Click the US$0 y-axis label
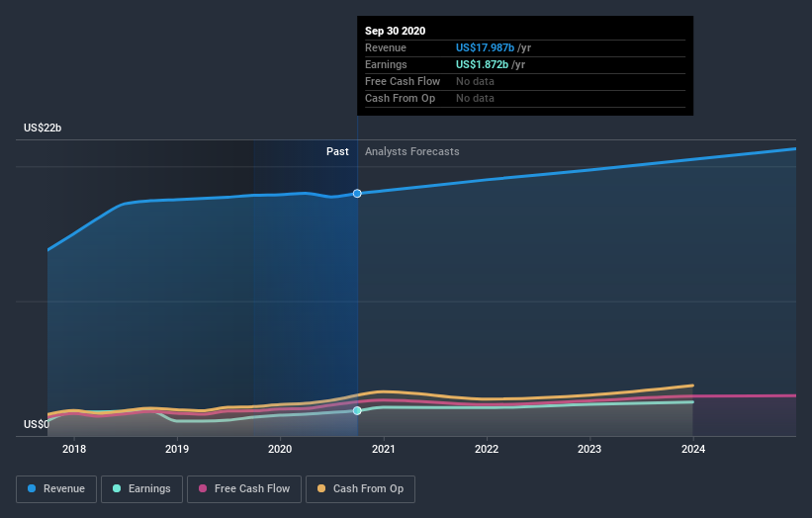Screen dimensions: 812x518 (x=37, y=424)
